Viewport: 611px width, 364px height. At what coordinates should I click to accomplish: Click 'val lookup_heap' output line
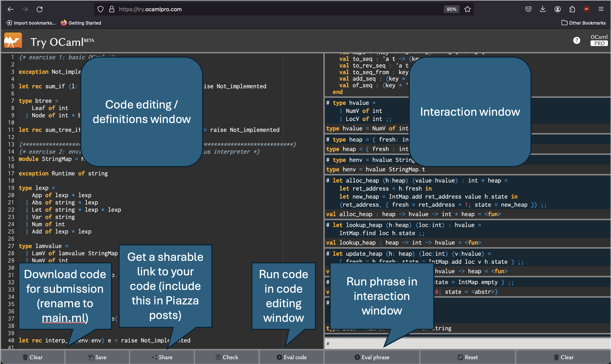pyautogui.click(x=404, y=243)
